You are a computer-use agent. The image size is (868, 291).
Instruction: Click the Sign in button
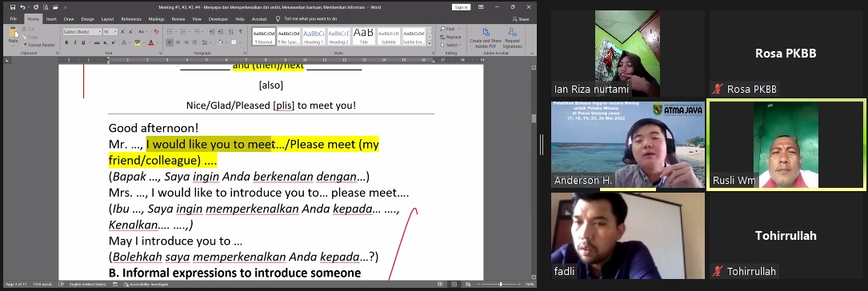pyautogui.click(x=461, y=7)
